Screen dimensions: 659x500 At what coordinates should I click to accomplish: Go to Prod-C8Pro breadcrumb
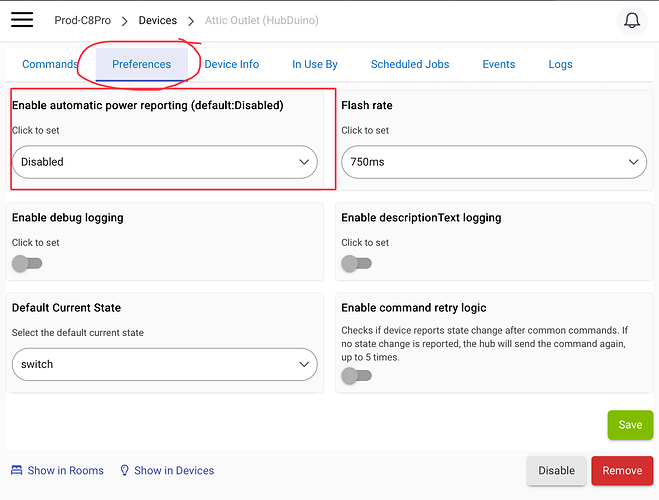[82, 20]
